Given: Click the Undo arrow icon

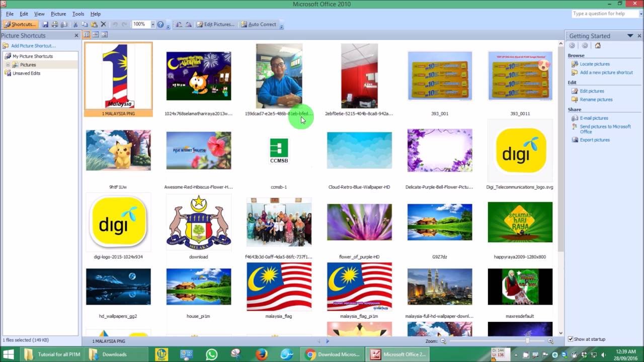Looking at the screenshot, I should tap(115, 24).
